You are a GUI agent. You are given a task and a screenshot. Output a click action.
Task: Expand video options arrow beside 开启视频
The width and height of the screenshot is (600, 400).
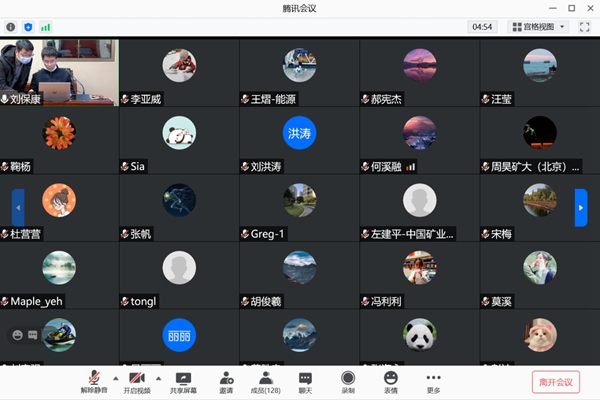(x=158, y=378)
